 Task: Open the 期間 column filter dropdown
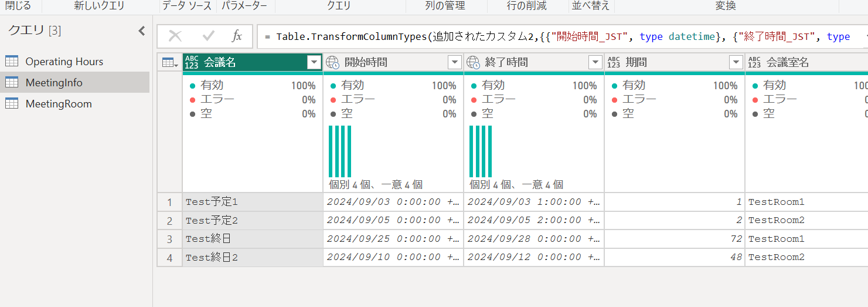click(x=736, y=62)
